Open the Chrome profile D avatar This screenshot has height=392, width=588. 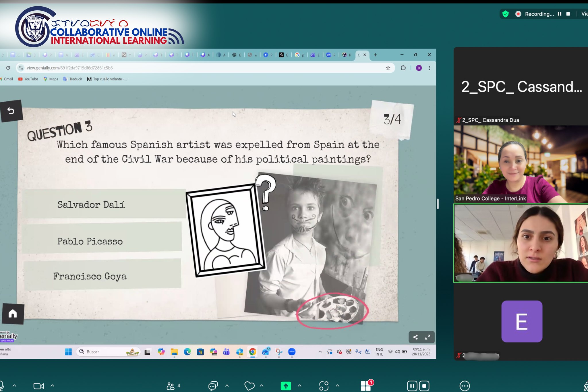[x=419, y=68]
